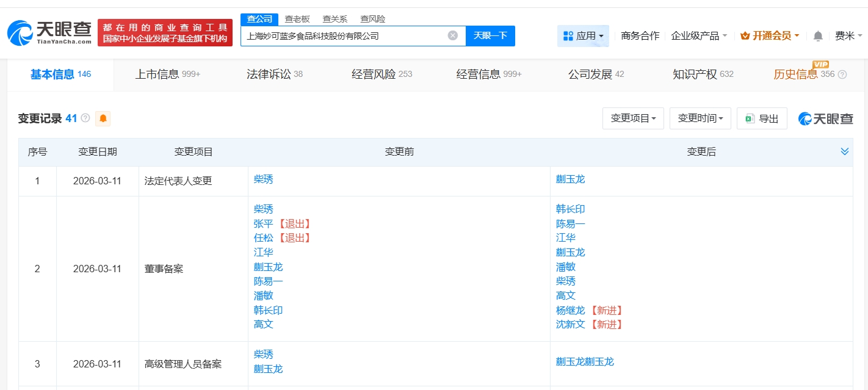Click the 天眼一下 search button
Viewport: 868px width, 390px height.
coord(490,35)
